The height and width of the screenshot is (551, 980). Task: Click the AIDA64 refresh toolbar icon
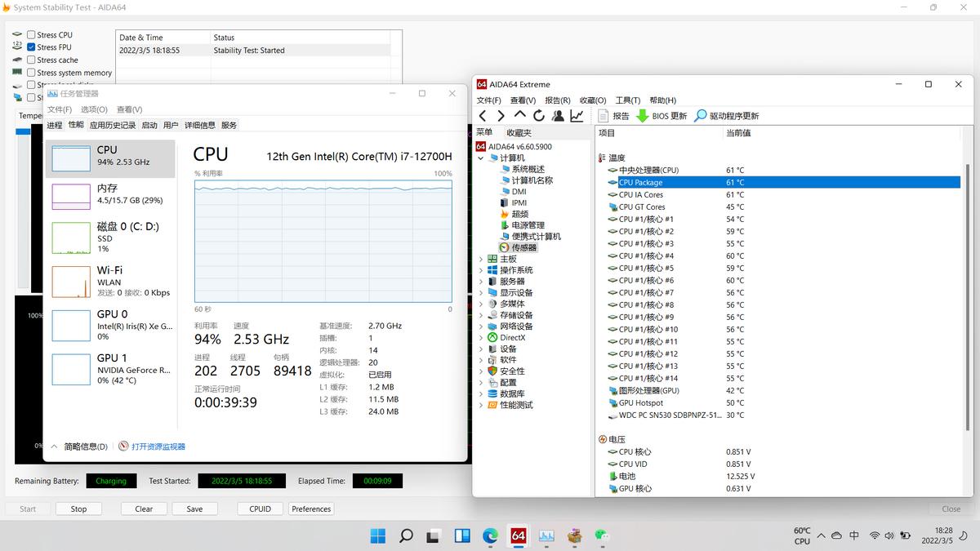click(539, 116)
